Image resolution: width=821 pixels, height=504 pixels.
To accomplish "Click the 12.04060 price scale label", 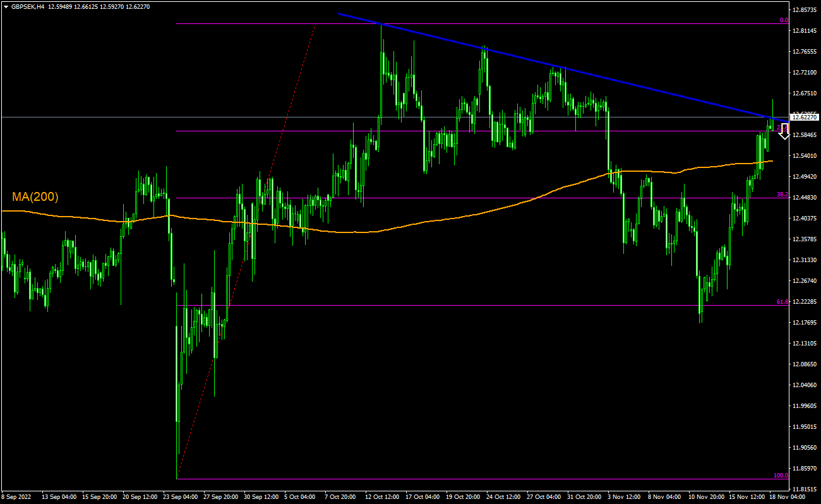I will [x=805, y=385].
